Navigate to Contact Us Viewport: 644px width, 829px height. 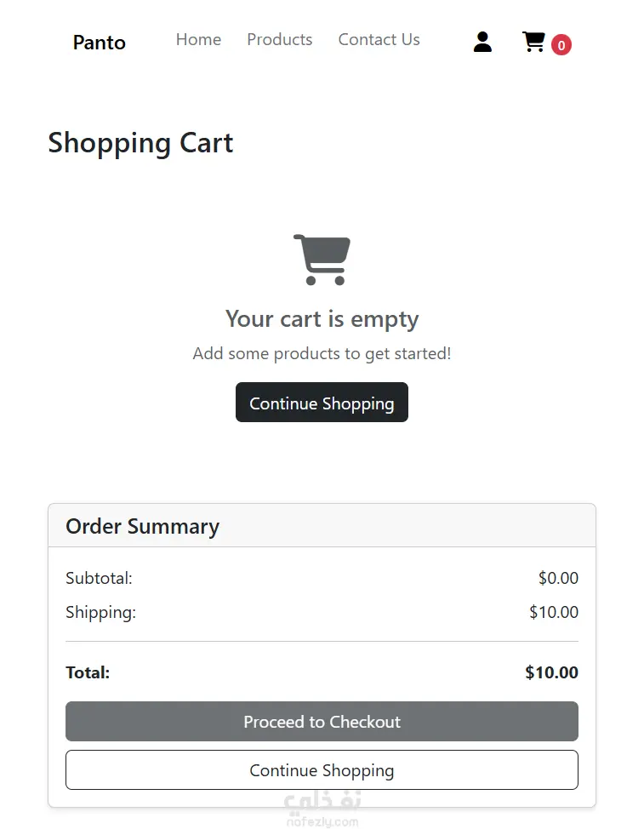[379, 40]
